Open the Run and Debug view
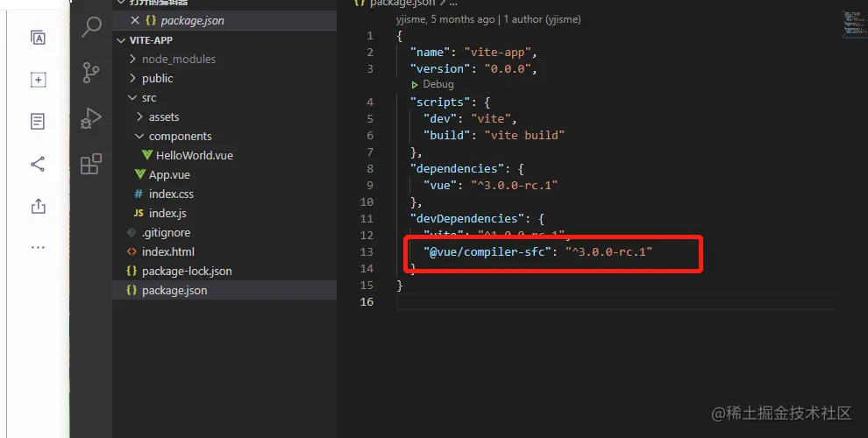Screen dimensions: 868x438 [x=91, y=117]
